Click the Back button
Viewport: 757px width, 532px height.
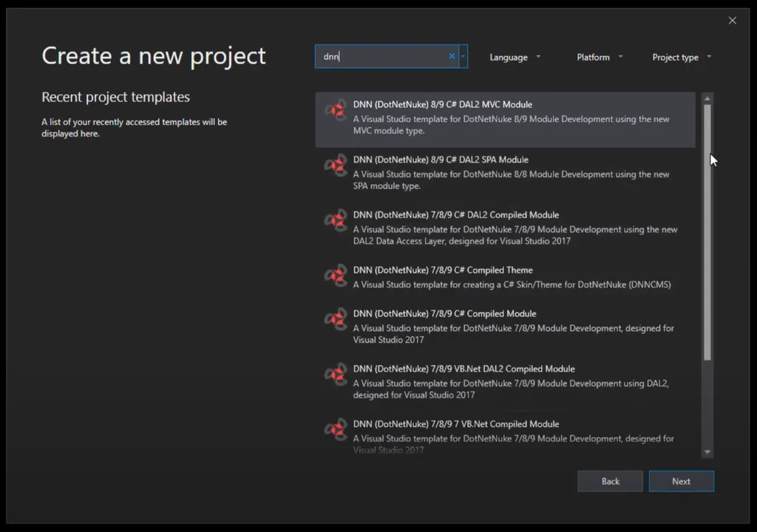pyautogui.click(x=610, y=481)
